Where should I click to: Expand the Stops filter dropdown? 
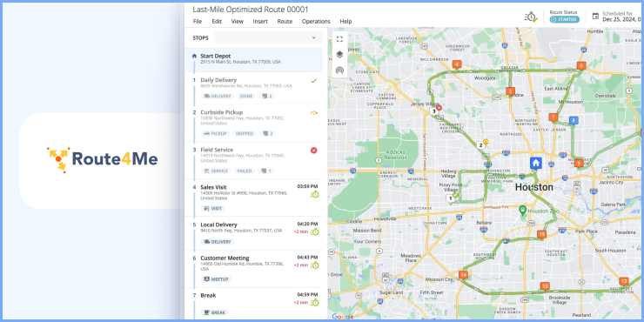click(x=269, y=37)
